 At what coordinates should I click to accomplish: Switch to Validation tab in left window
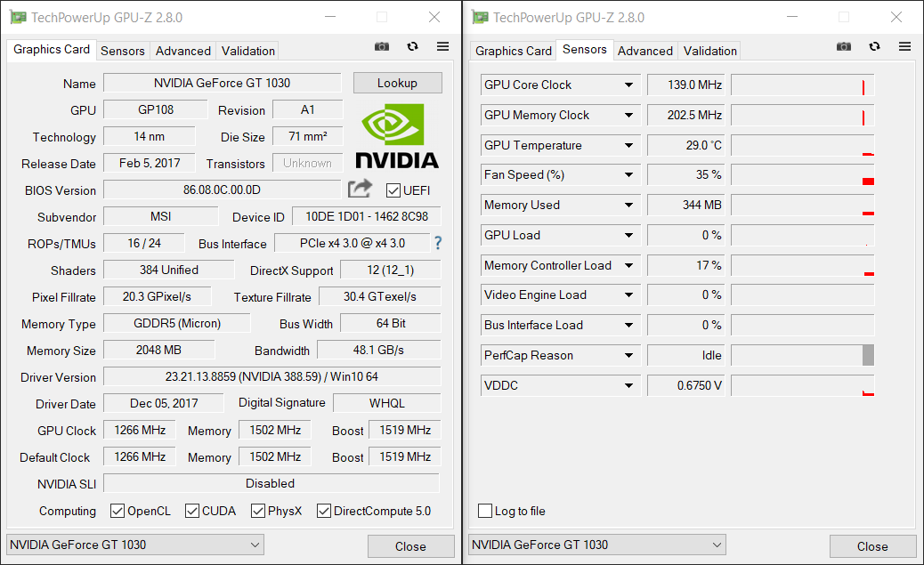248,51
